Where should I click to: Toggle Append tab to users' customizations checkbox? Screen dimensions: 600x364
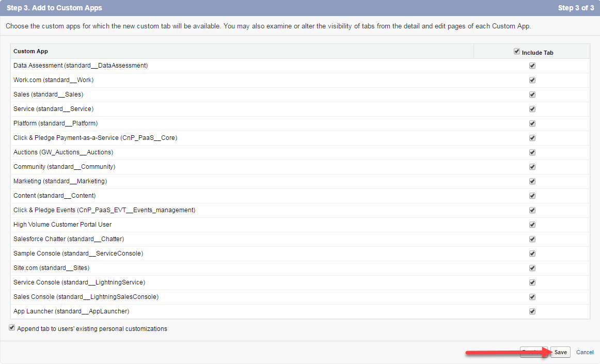click(x=12, y=328)
